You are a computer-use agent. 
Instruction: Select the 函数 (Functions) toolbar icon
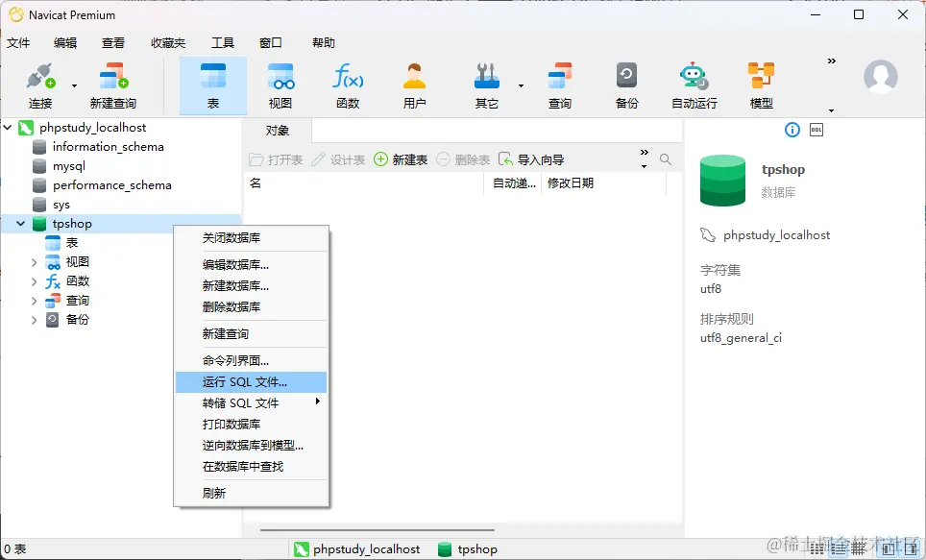(x=347, y=84)
